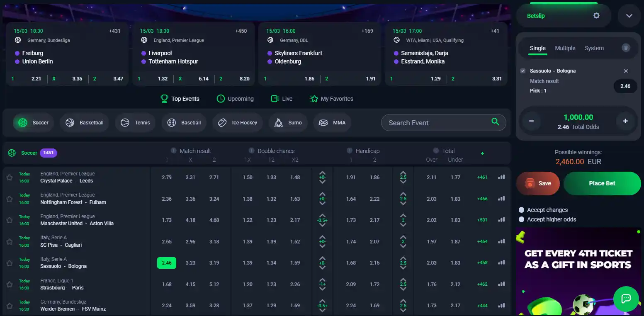Decrease stake with minus button

coord(532,121)
